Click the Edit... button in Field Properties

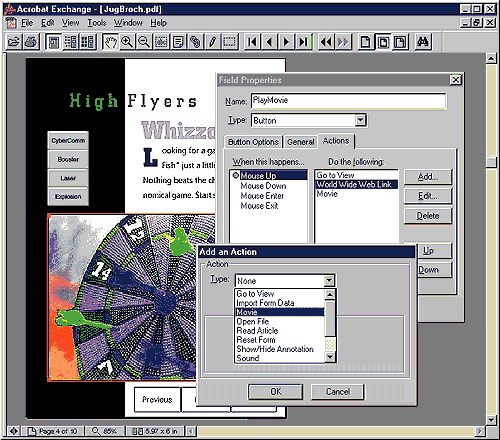428,196
